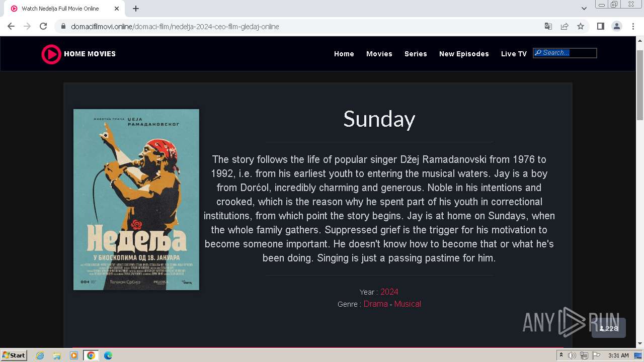Expand the tab search chevron
644x362 pixels.
click(x=584, y=9)
